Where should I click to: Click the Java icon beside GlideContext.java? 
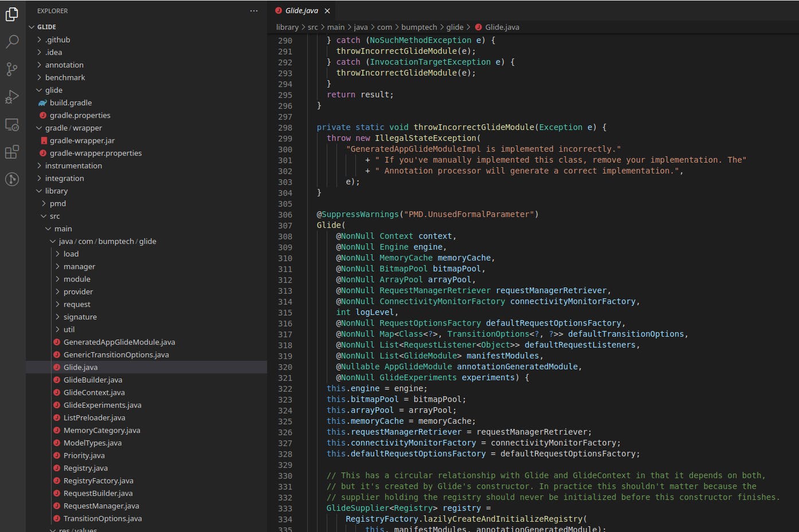57,393
